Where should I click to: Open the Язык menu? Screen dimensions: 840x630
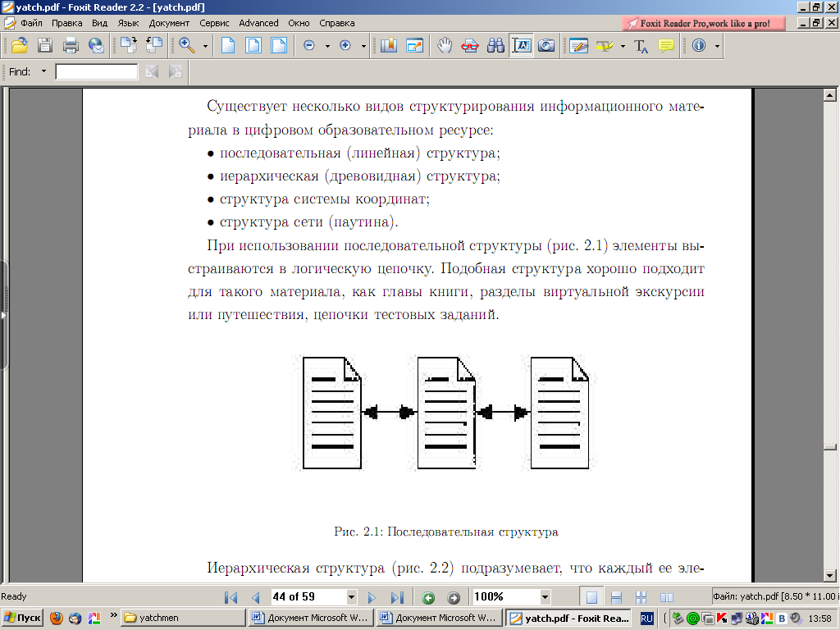tap(128, 23)
